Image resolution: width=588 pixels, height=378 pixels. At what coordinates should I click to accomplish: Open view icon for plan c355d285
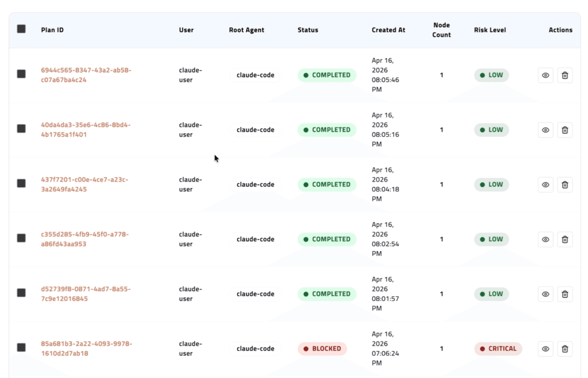545,239
